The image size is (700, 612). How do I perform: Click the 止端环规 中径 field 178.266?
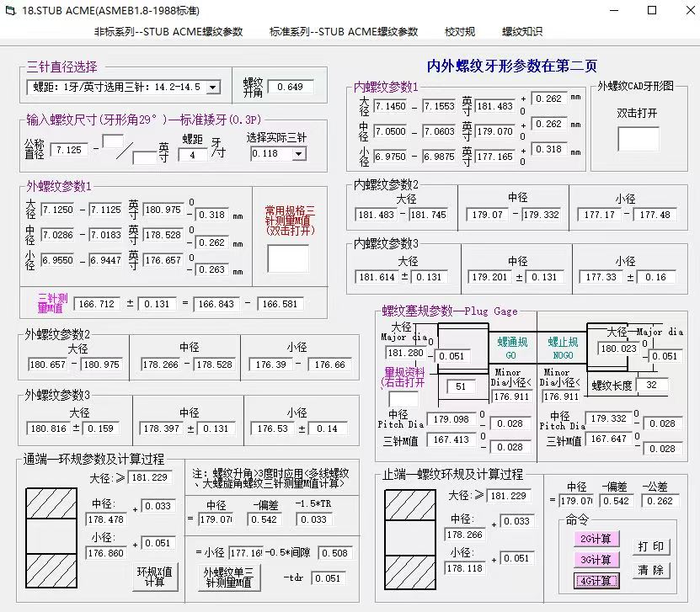pyautogui.click(x=465, y=535)
